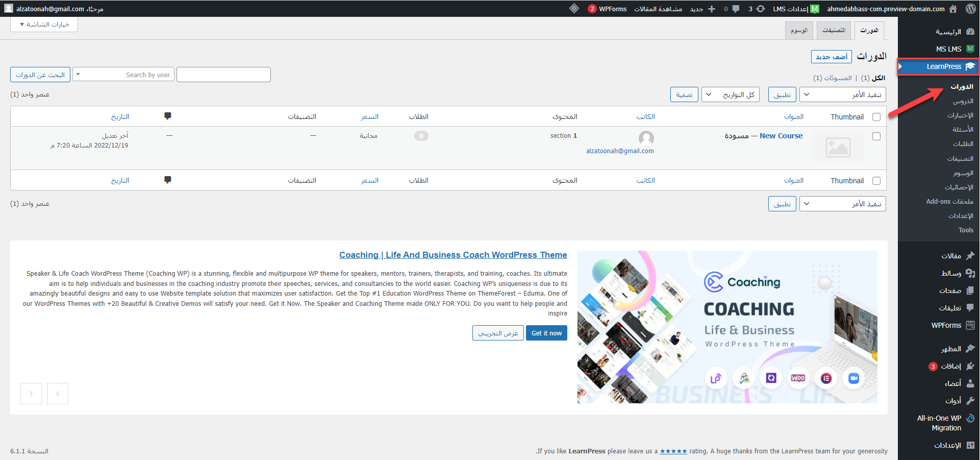This screenshot has width=980, height=460.
Task: Focus the course search text field
Action: [x=223, y=75]
